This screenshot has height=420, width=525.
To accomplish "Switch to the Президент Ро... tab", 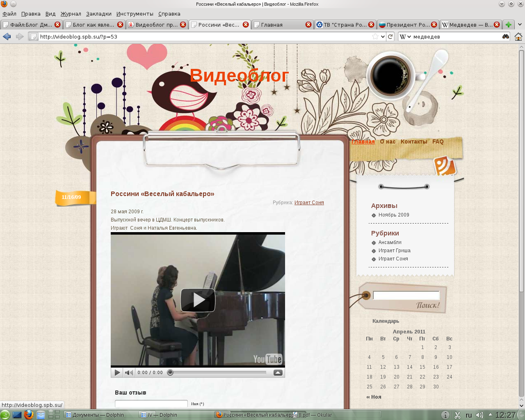I will click(x=407, y=25).
